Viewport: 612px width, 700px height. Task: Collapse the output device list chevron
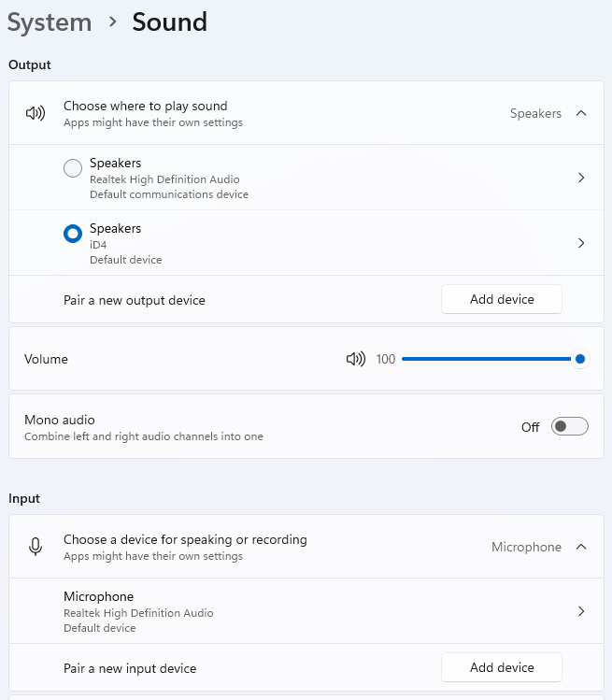581,113
